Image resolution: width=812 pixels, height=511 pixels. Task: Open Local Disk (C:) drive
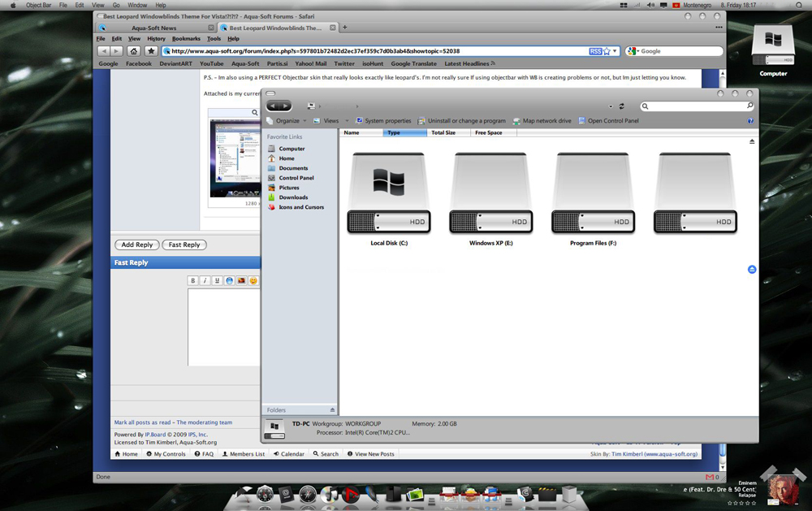(x=389, y=199)
